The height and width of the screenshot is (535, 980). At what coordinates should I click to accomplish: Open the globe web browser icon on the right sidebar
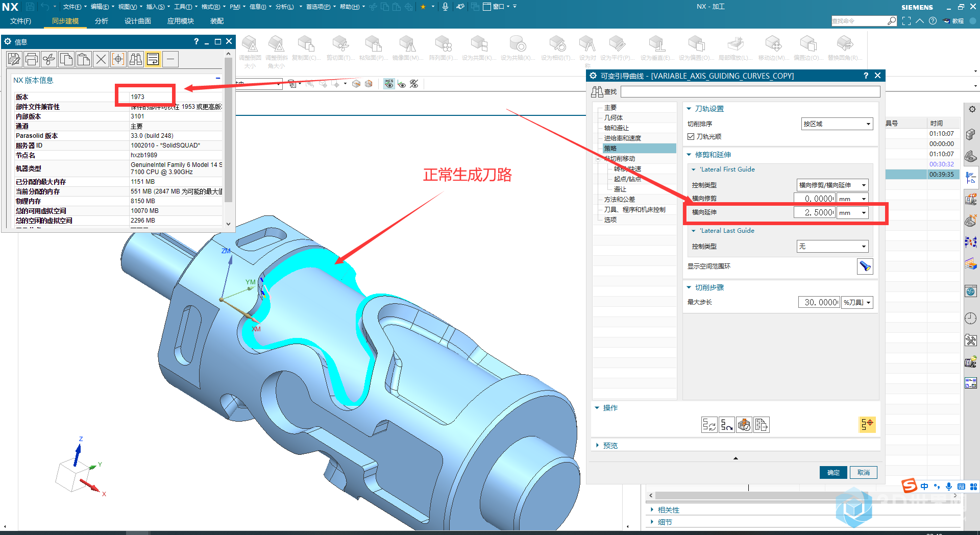pyautogui.click(x=971, y=291)
